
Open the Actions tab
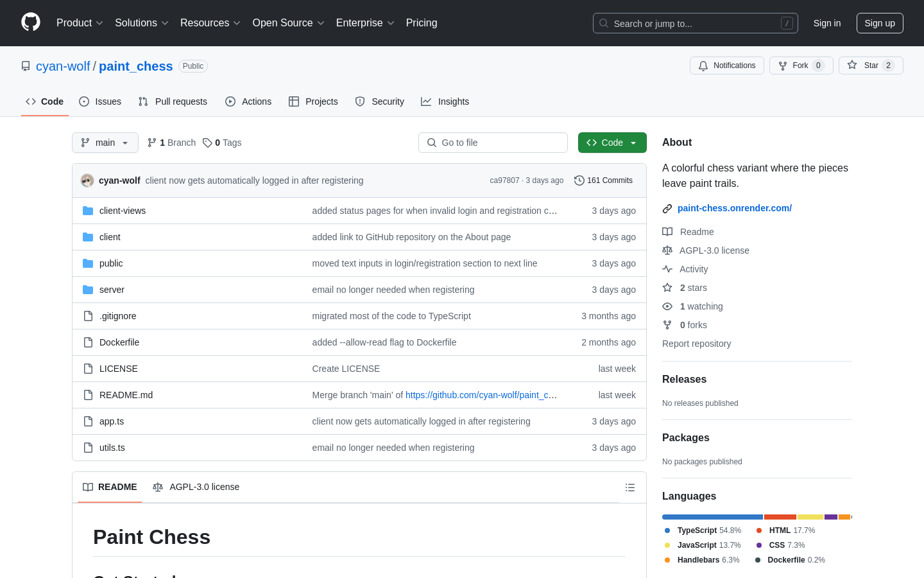click(x=248, y=101)
